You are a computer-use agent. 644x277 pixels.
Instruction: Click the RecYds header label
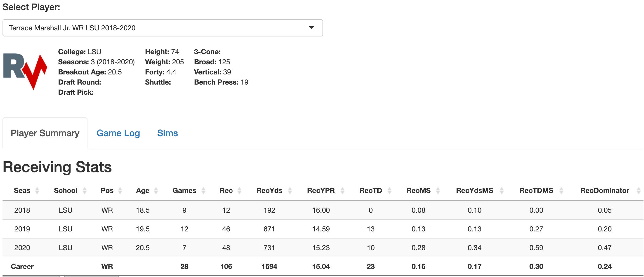tap(269, 191)
